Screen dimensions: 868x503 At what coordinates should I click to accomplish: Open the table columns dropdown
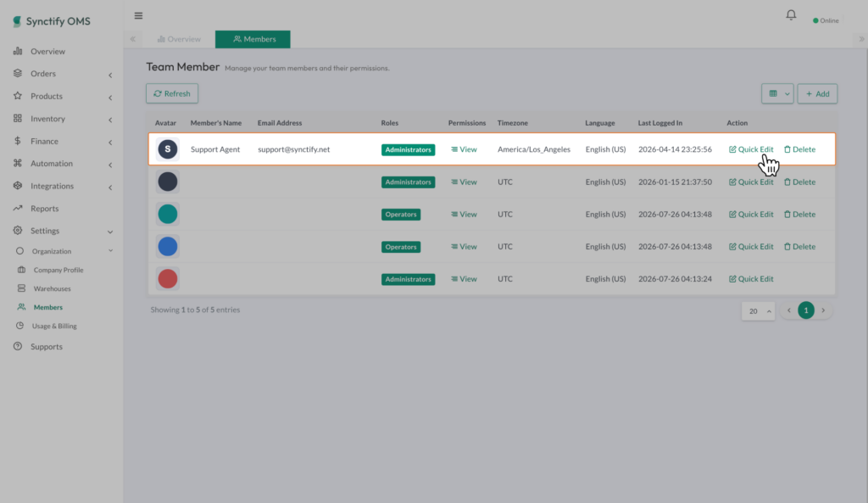click(x=777, y=93)
